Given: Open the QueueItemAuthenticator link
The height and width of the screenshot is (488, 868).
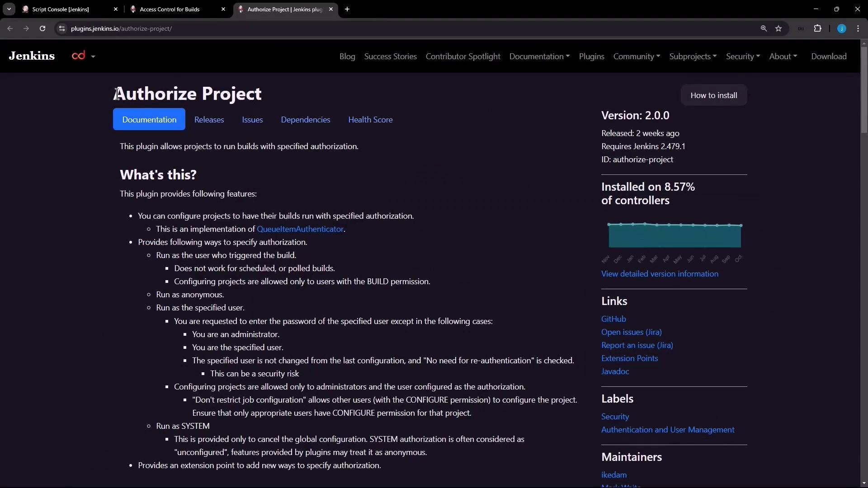Looking at the screenshot, I should [x=300, y=229].
